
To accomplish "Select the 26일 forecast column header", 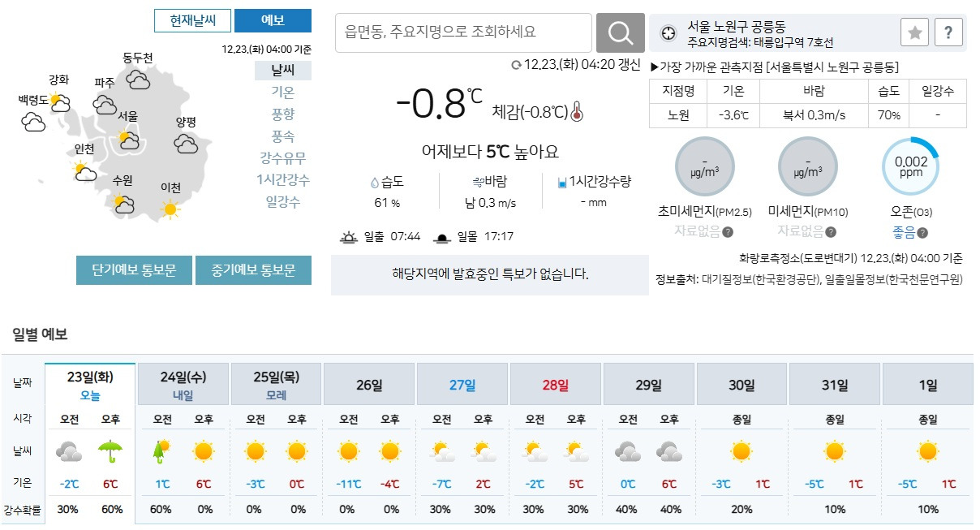I will point(369,385).
